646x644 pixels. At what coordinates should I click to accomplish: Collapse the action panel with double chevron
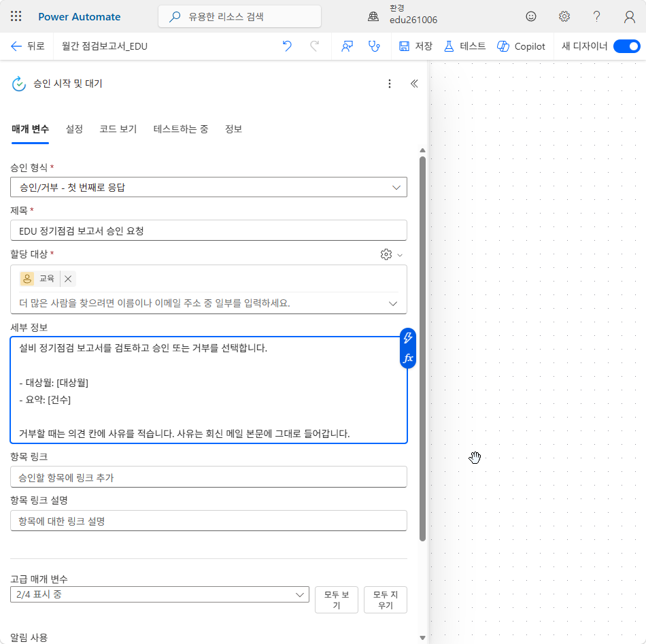pos(414,84)
